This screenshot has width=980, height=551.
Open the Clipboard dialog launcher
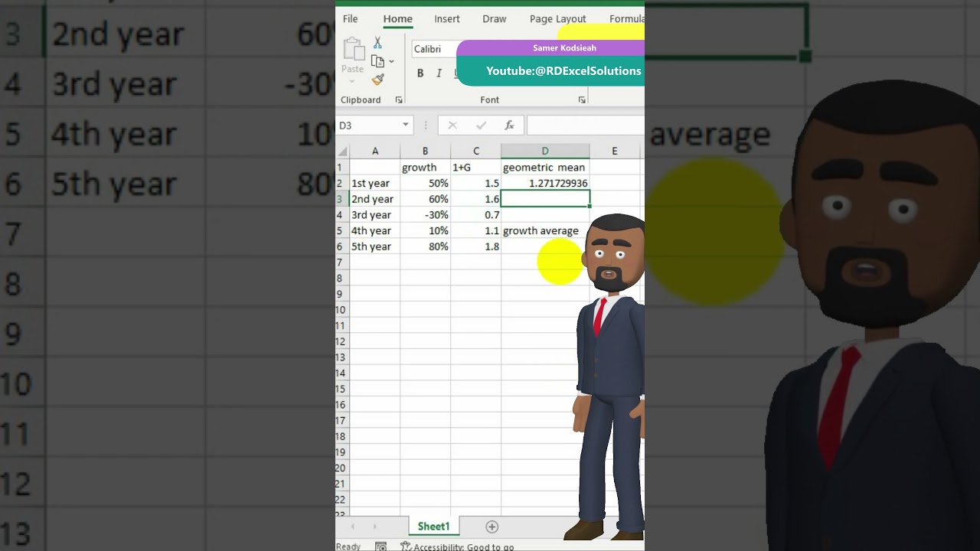(x=399, y=100)
